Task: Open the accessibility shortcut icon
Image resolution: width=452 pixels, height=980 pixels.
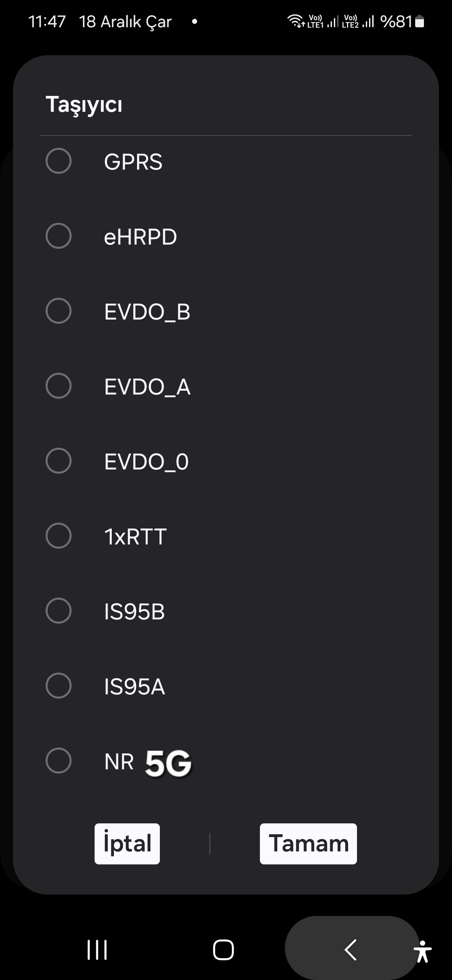Action: (423, 952)
